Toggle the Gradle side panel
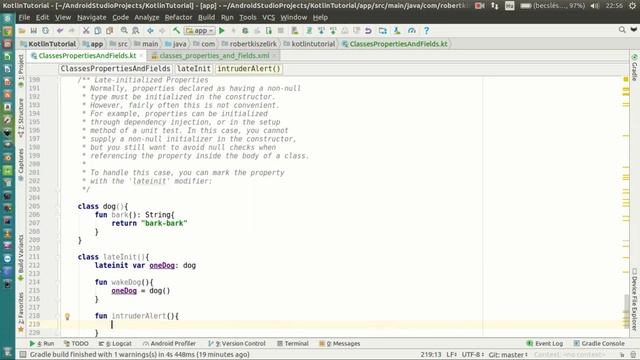Viewport: 640px width, 360px height. pyautogui.click(x=634, y=67)
